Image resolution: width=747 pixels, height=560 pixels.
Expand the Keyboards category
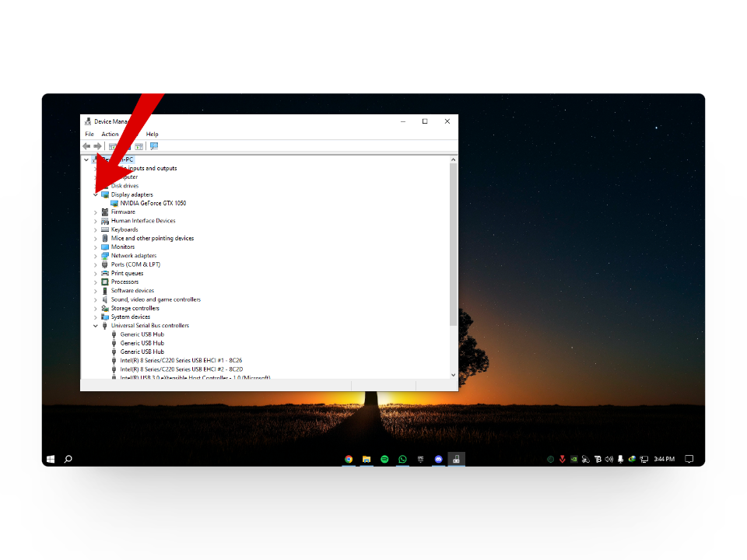pyautogui.click(x=96, y=230)
